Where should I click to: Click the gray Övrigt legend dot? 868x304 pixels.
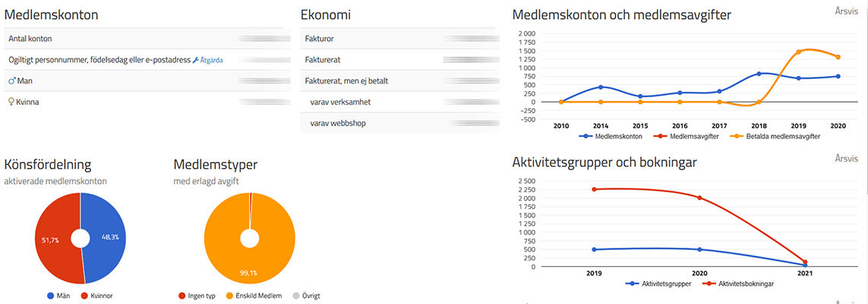(x=295, y=296)
